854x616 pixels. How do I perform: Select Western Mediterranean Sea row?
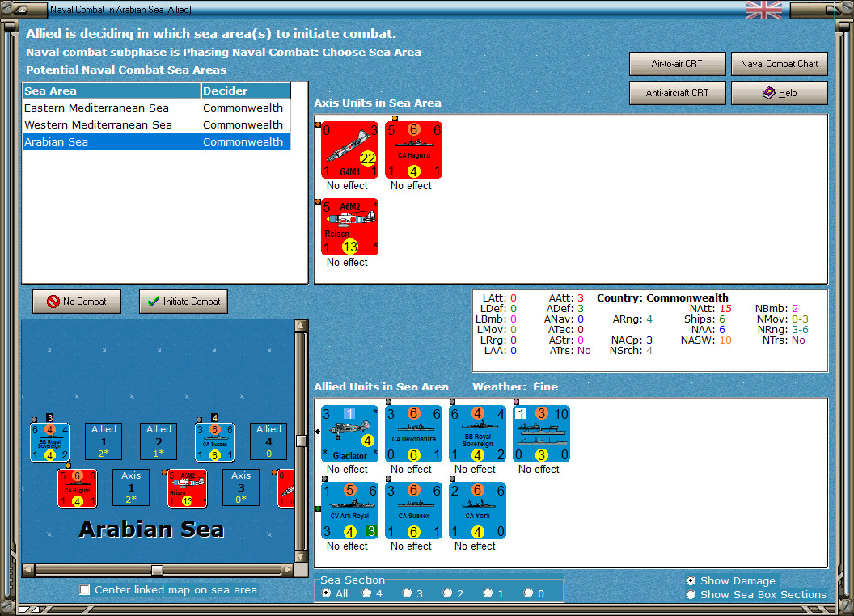pos(156,124)
